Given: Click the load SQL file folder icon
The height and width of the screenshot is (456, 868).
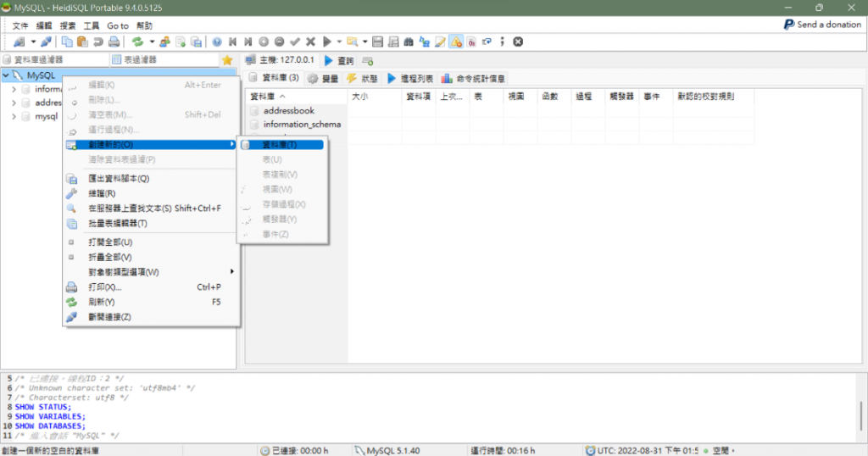Looking at the screenshot, I should (x=352, y=42).
